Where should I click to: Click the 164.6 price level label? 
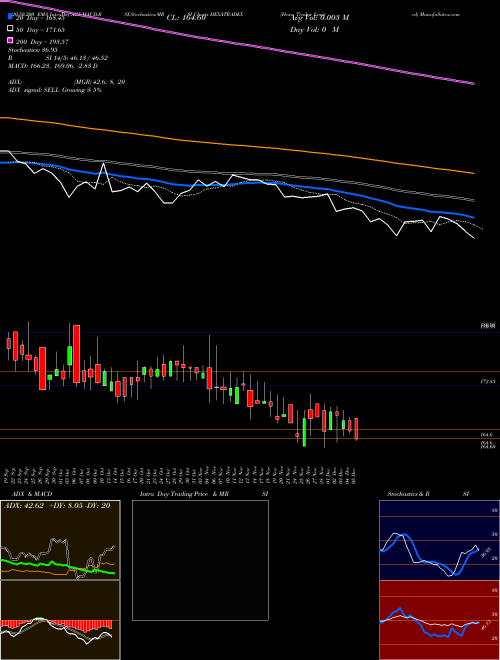coord(487,435)
